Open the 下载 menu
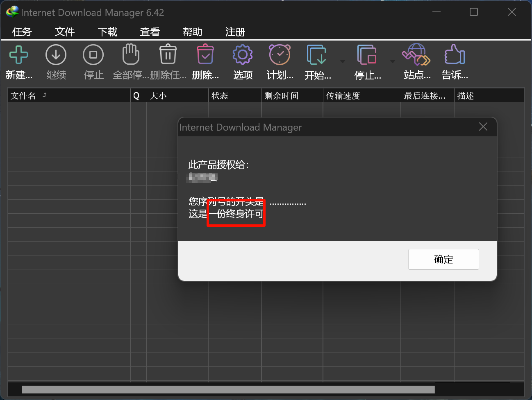This screenshot has width=532, height=400. (x=107, y=32)
